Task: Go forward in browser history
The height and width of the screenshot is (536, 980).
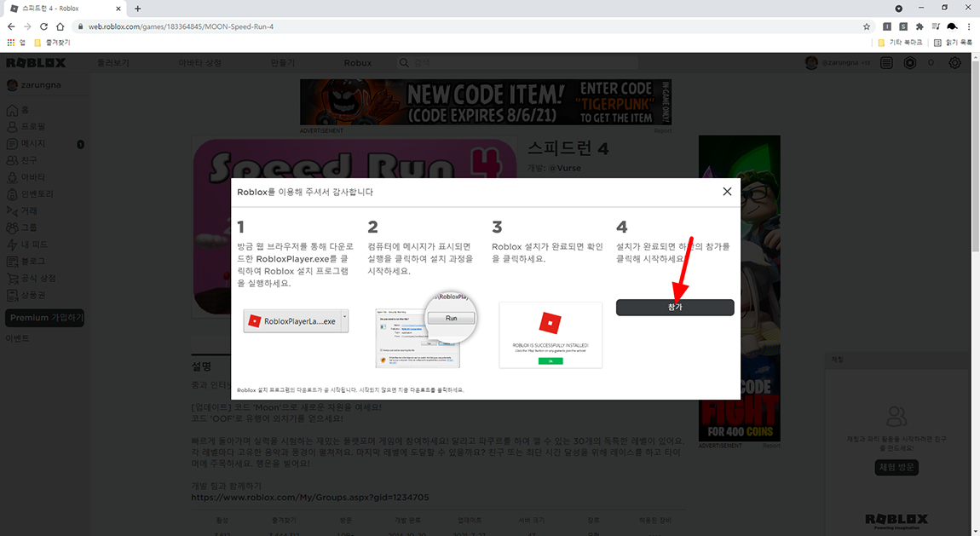Action: coord(27,26)
